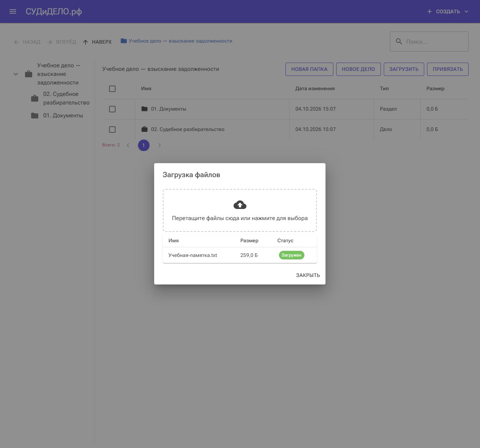Click the НОВАЯ ПАПКА button
The image size is (480, 448).
coord(309,69)
